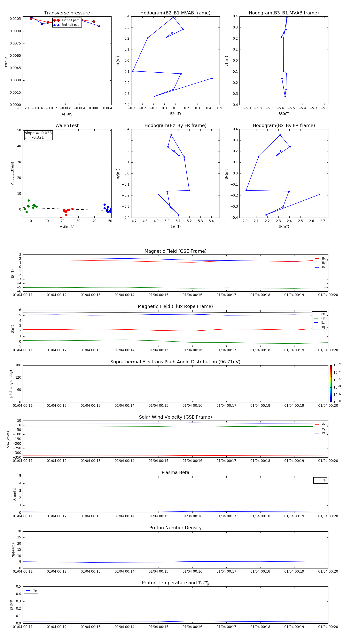Image resolution: width=351 pixels, height=644 pixels.
Task: Select the 'WalenTest' plot title
Action: [67, 125]
